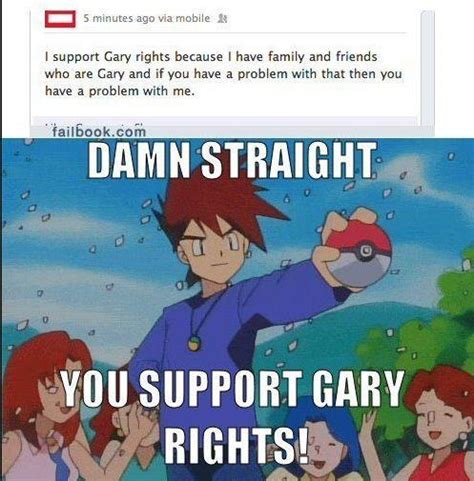
Task: Click the post's vertical scrollbar
Action: 427,68
